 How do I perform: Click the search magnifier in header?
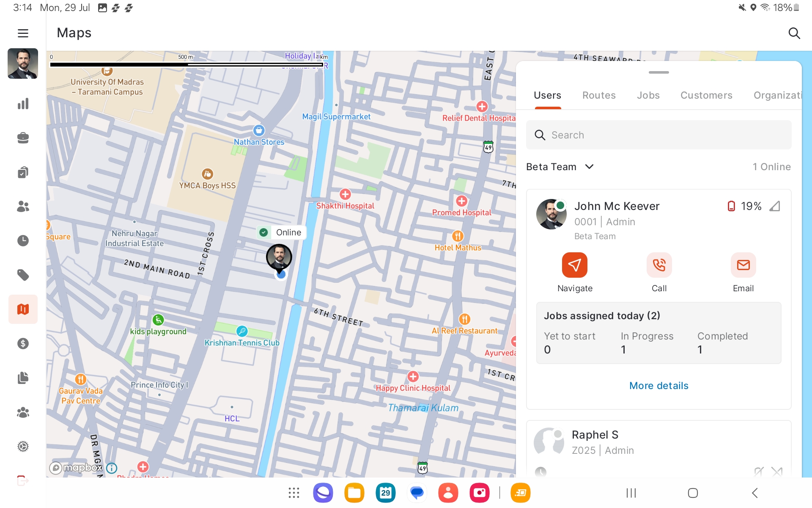pyautogui.click(x=794, y=33)
